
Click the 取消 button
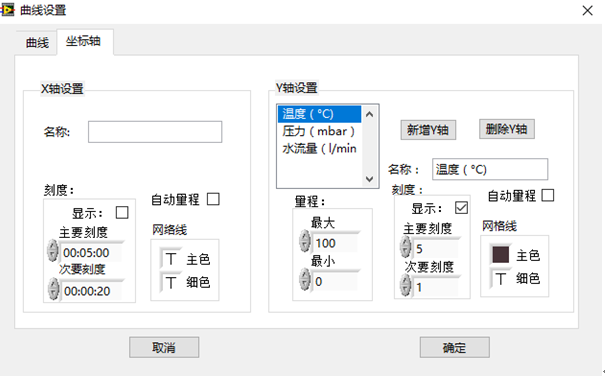pos(164,348)
